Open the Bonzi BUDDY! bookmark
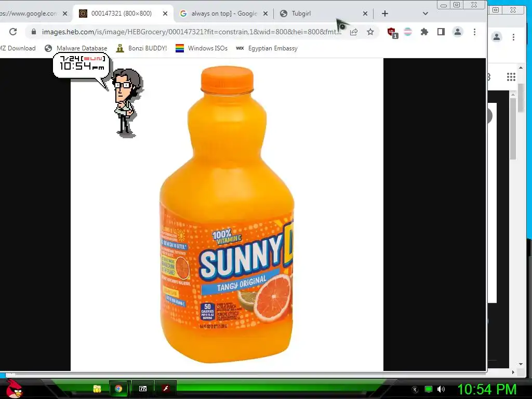Image resolution: width=532 pixels, height=399 pixels. (141, 48)
